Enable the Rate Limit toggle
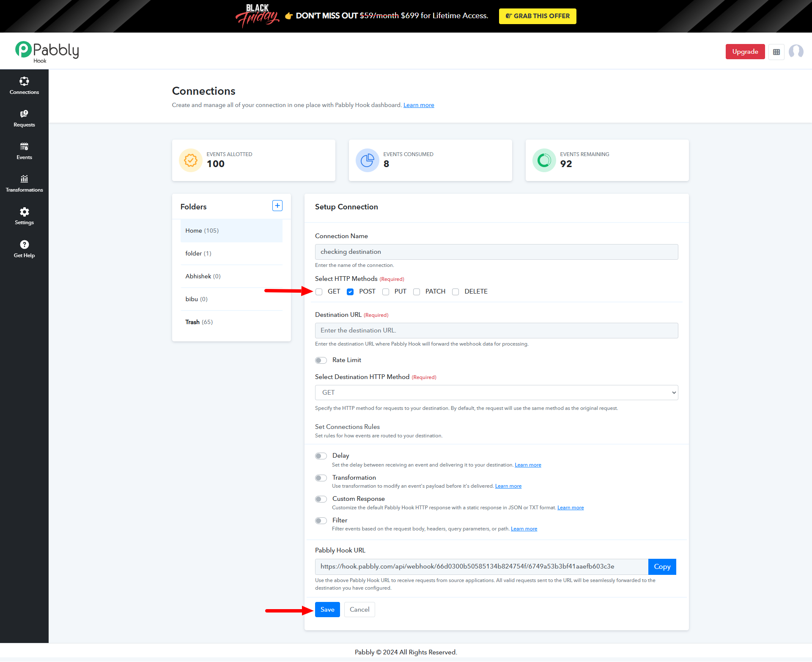The width and height of the screenshot is (812, 662). [321, 360]
